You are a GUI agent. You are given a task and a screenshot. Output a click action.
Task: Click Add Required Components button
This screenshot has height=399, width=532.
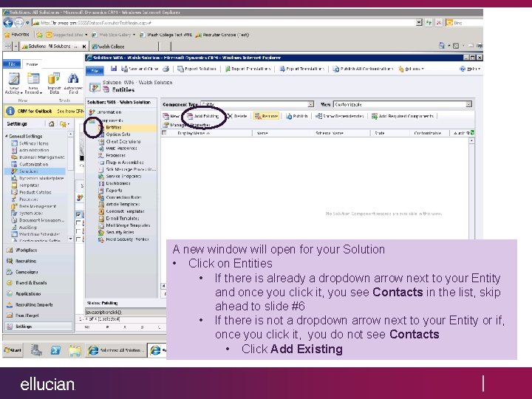pos(403,116)
